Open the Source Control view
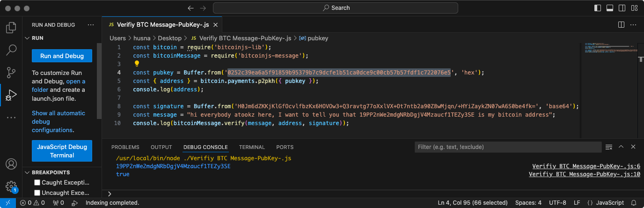 pyautogui.click(x=11, y=72)
